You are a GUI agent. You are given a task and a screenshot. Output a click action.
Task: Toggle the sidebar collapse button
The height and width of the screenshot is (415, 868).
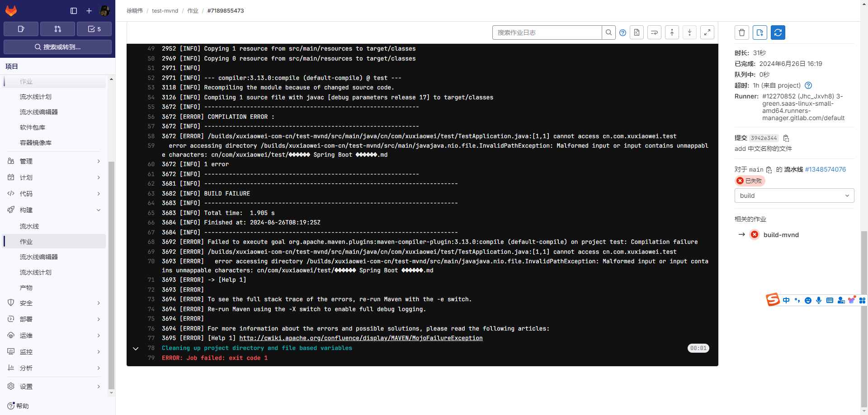point(74,11)
